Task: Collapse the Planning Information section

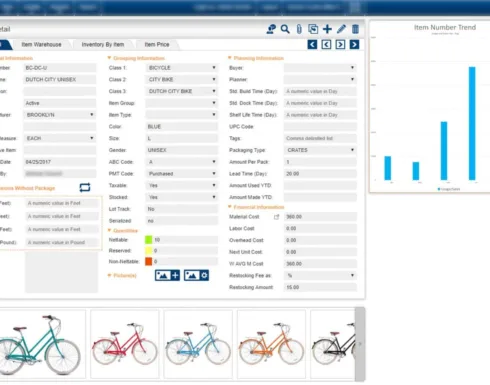Action: pyautogui.click(x=230, y=58)
